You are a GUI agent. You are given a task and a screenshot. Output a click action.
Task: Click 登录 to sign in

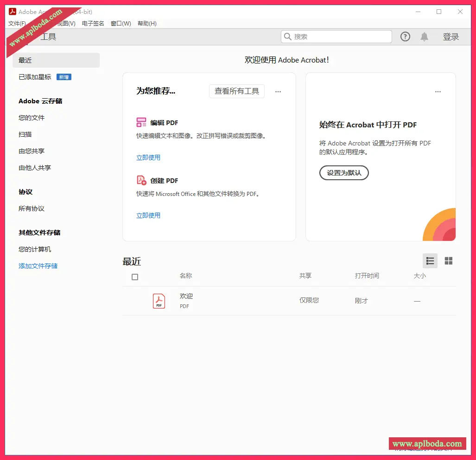pyautogui.click(x=451, y=37)
